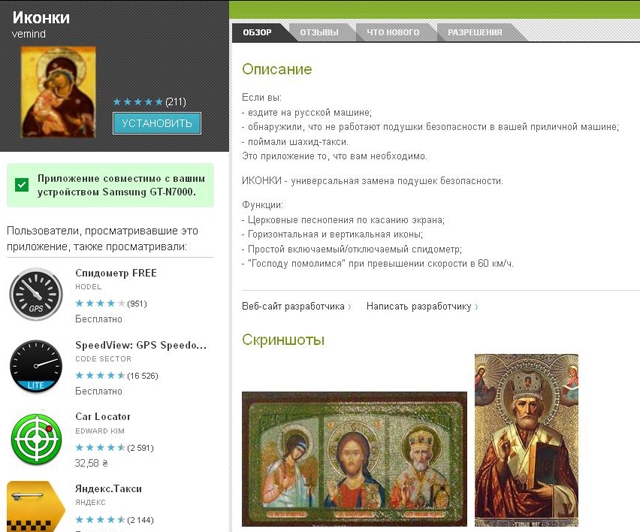Image resolution: width=640 pixels, height=532 pixels.
Task: Click the star rating with (16 526)
Action: point(117,376)
